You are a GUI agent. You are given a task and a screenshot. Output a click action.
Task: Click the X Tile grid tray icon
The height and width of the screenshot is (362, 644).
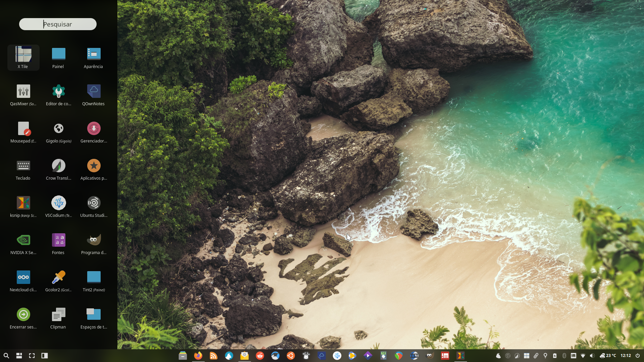tap(527, 356)
